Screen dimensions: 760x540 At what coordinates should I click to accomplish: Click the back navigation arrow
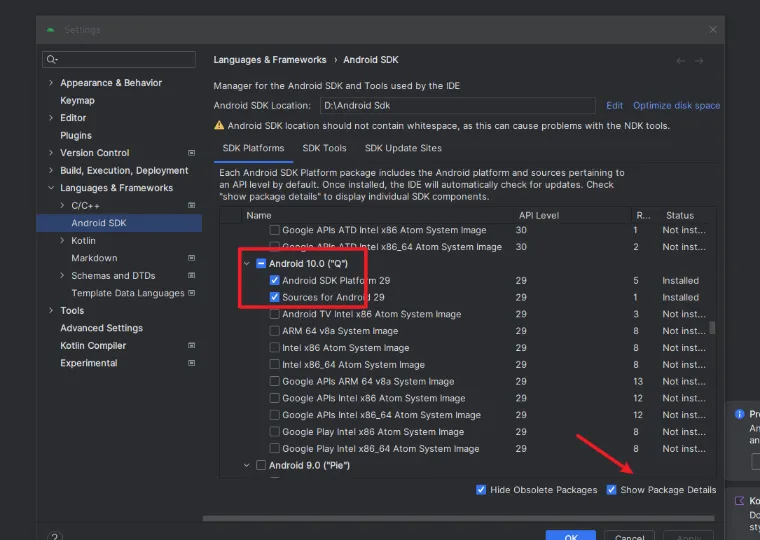681,61
